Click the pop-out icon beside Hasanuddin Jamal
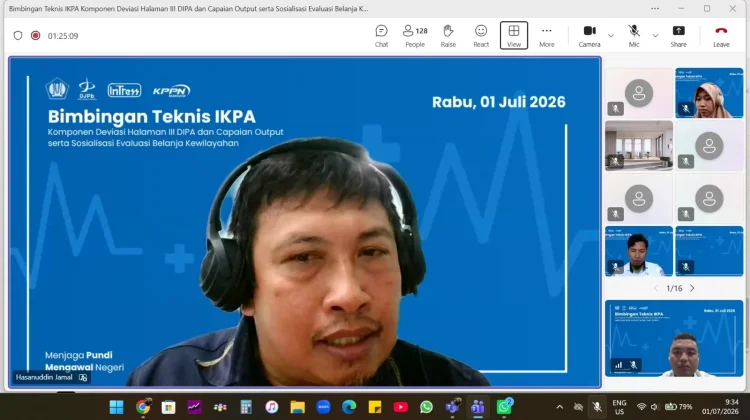 [83, 377]
